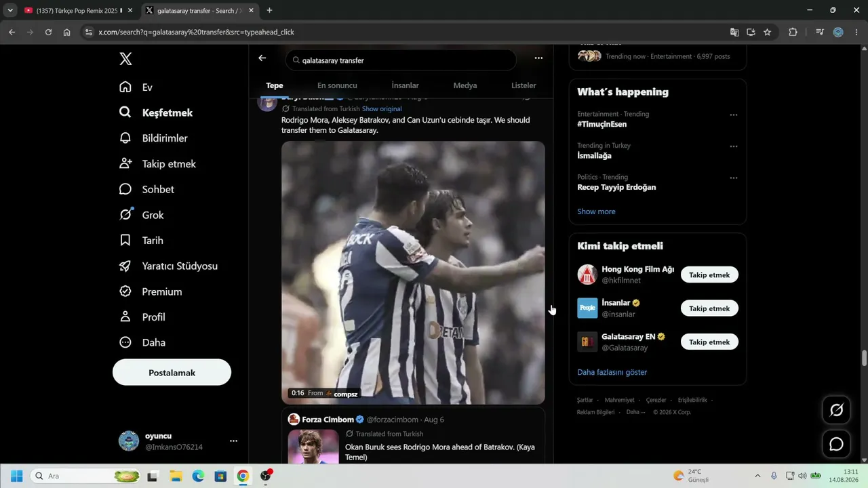Switch to the Tepe tab

pos(275,85)
